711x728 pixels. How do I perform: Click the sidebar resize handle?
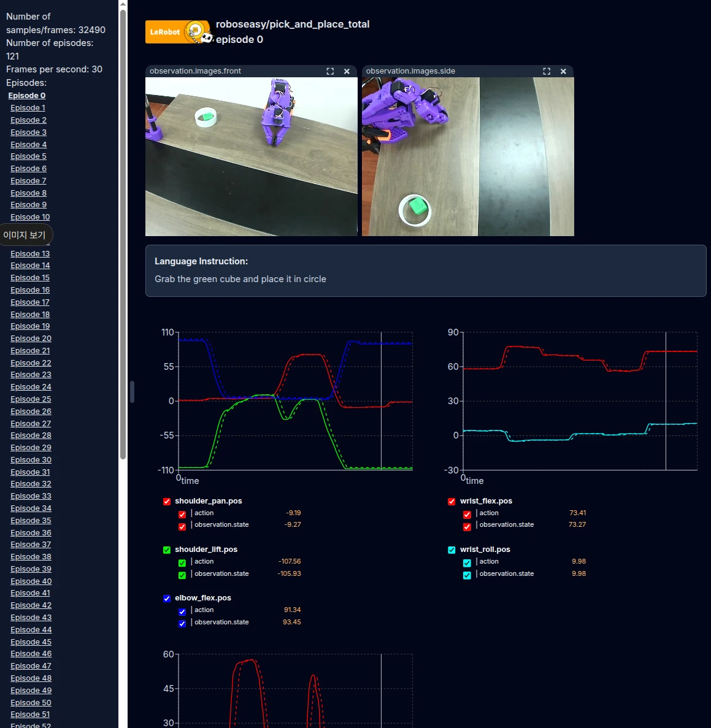point(133,392)
